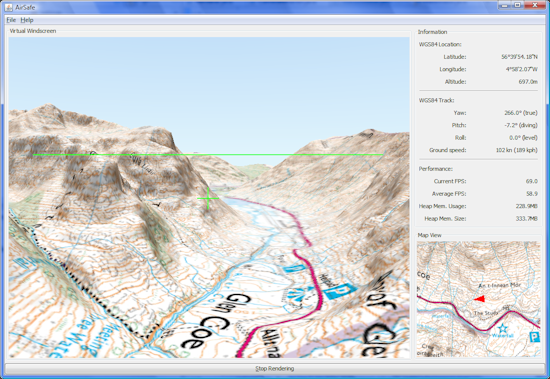Screen dimensions: 550x379
Task: Click the Current FPS value 69.0
Action: [x=532, y=181]
